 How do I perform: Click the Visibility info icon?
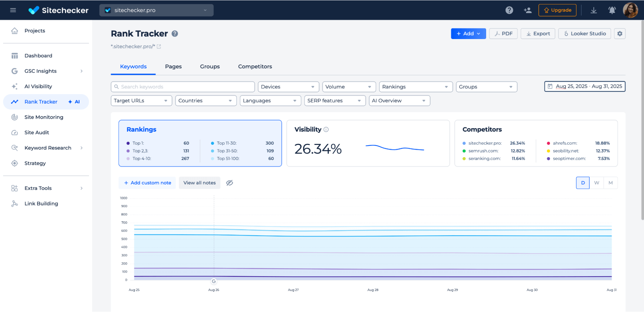pyautogui.click(x=326, y=129)
